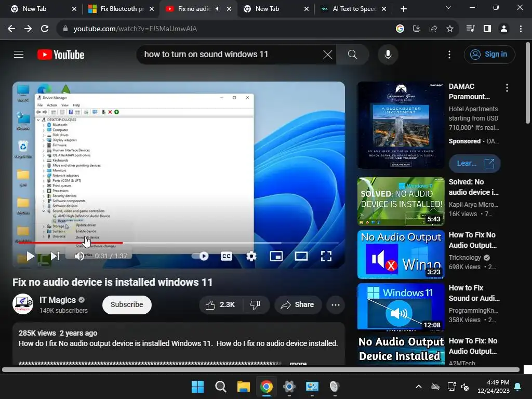Image resolution: width=532 pixels, height=399 pixels.
Task: Toggle closed captions CC
Action: click(x=227, y=256)
